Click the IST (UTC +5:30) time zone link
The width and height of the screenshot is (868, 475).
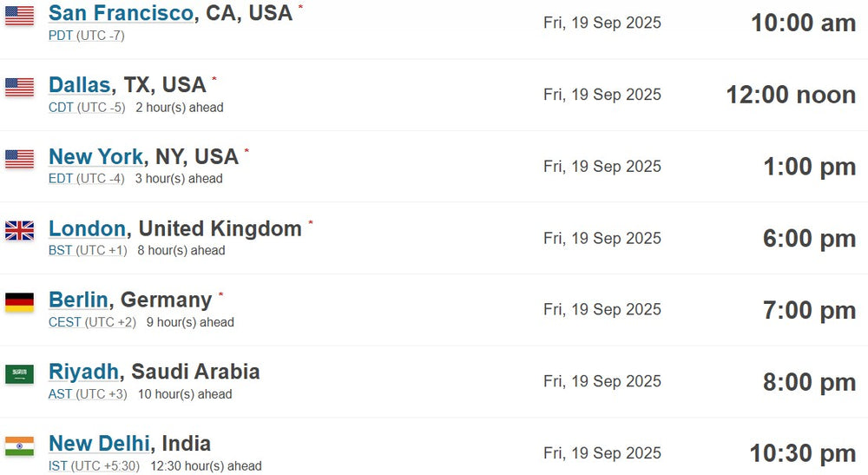tap(94, 466)
